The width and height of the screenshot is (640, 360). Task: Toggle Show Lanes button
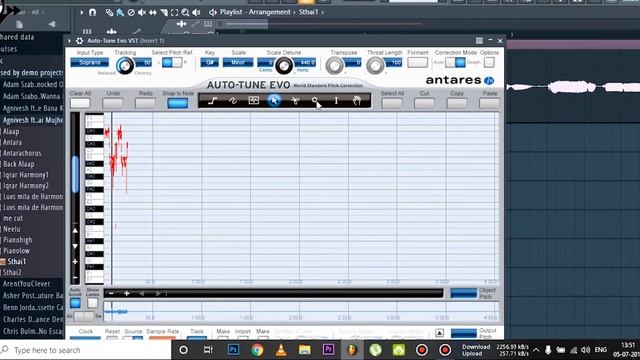(93, 303)
